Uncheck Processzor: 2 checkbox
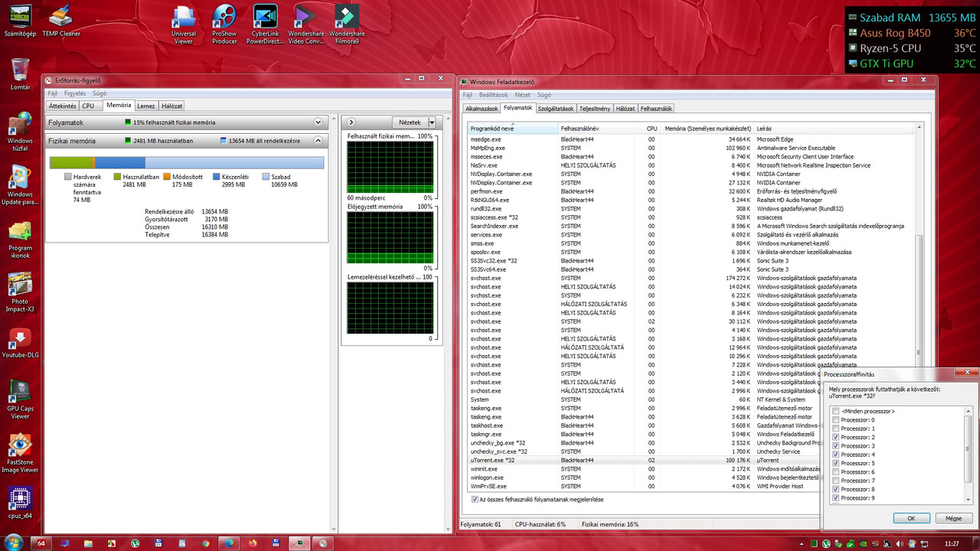 point(835,437)
